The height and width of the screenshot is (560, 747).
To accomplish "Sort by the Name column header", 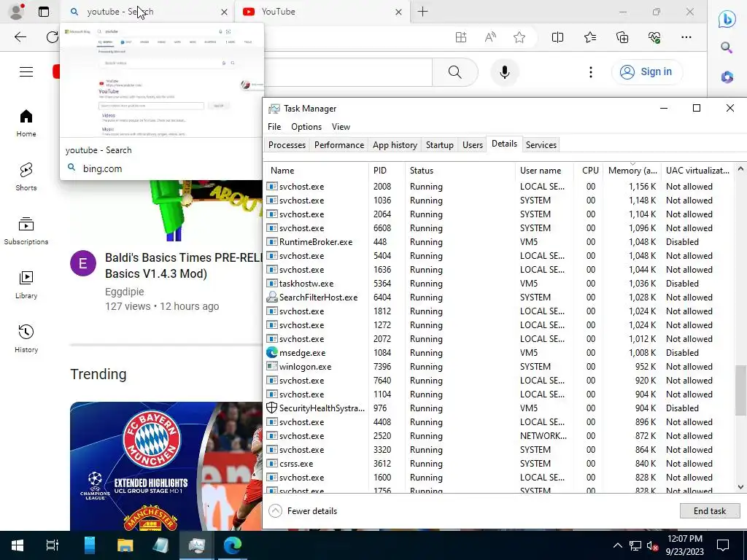I will [x=317, y=171].
